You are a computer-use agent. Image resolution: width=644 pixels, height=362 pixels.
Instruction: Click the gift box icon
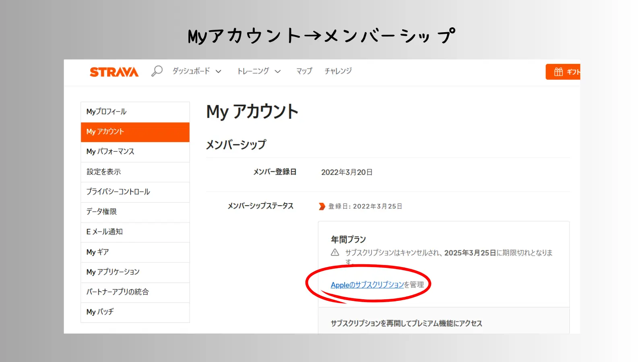(558, 72)
